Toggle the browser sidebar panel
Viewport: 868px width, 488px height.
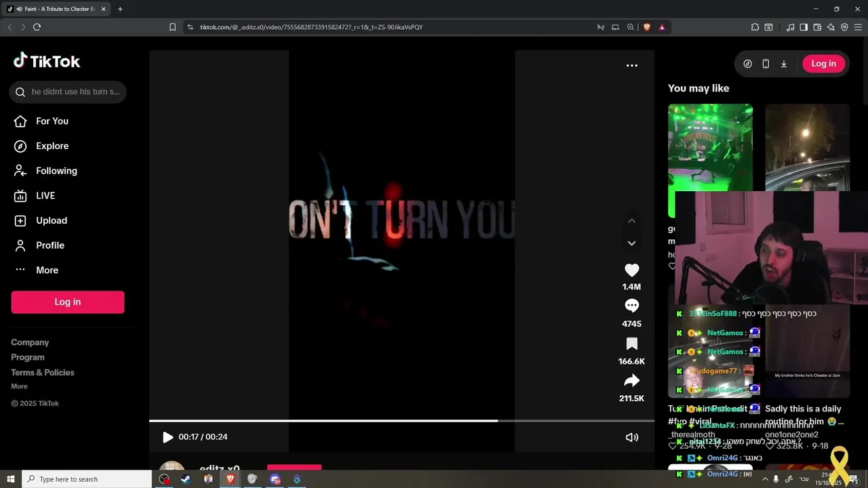(x=804, y=27)
